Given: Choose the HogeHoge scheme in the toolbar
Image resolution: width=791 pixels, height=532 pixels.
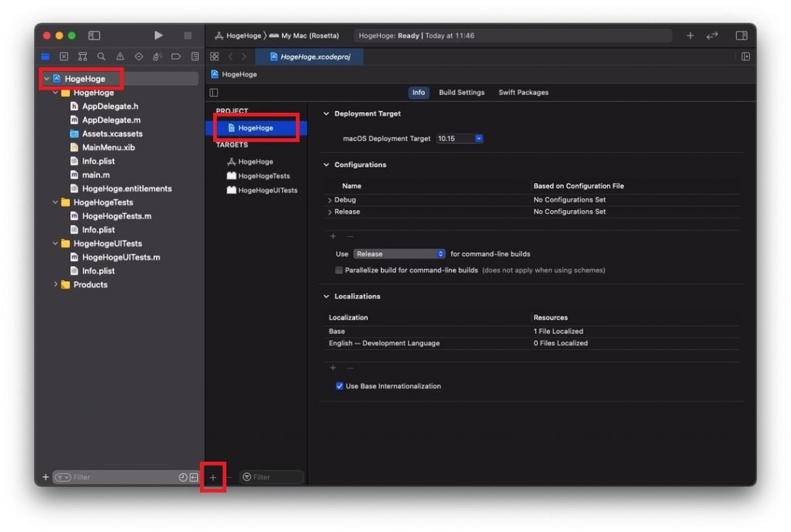Looking at the screenshot, I should point(238,36).
